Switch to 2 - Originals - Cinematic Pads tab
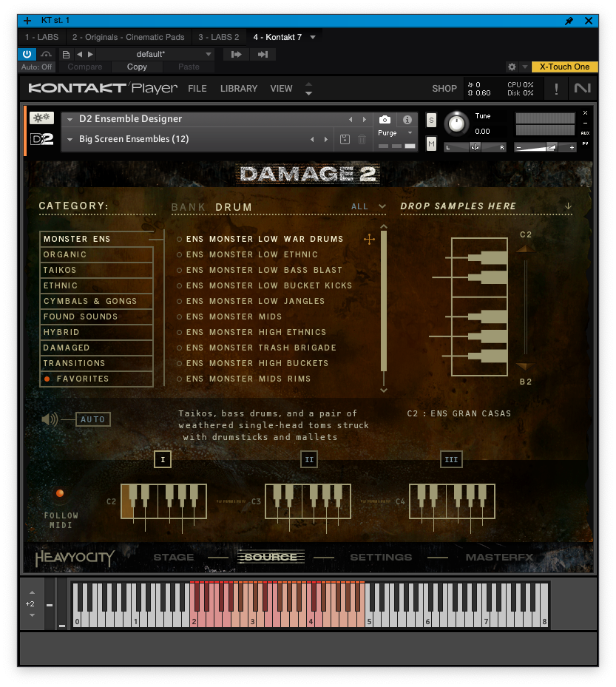Image resolution: width=616 pixels, height=687 pixels. point(129,37)
